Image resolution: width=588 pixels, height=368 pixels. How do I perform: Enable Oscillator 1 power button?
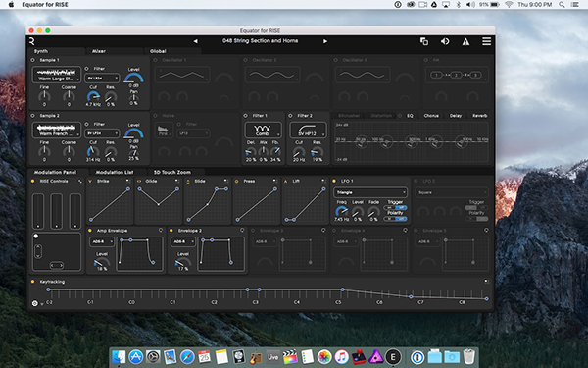click(x=155, y=60)
